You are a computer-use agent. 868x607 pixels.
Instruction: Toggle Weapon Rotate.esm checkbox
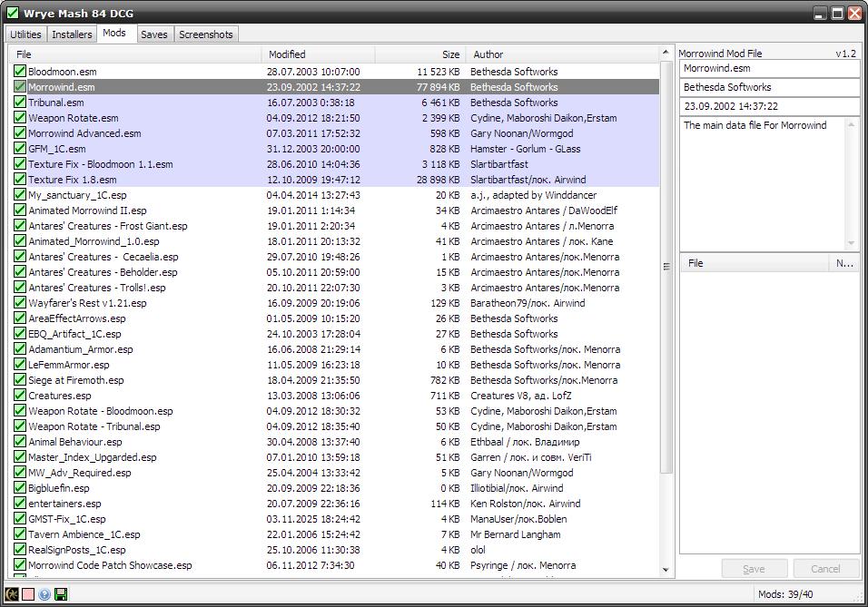pos(20,117)
